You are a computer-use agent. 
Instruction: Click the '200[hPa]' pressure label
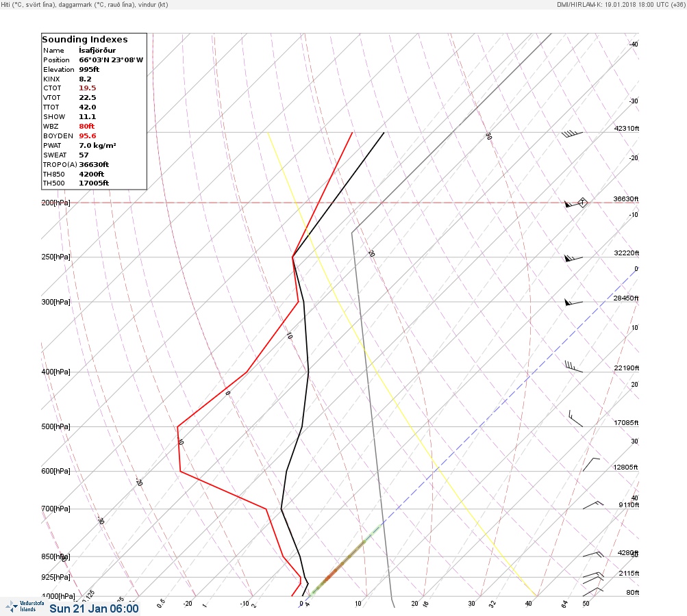point(55,203)
